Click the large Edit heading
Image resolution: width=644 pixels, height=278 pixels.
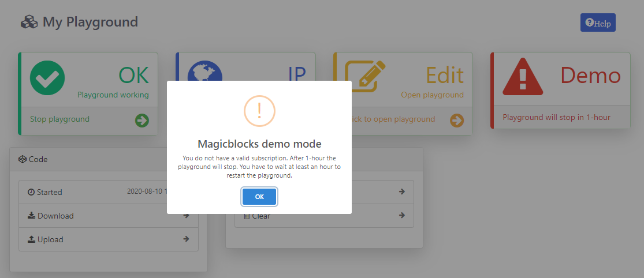click(445, 76)
